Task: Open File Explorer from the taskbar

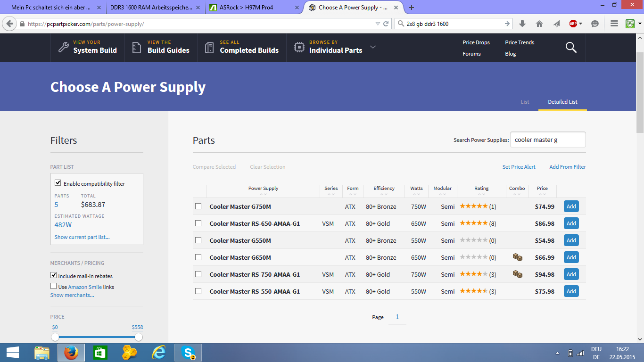Action: [42, 353]
